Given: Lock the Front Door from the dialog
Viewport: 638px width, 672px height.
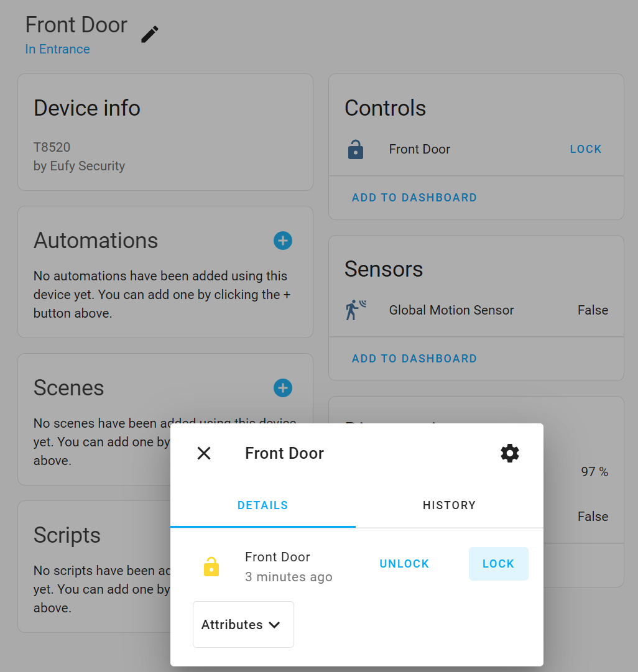Looking at the screenshot, I should point(498,563).
